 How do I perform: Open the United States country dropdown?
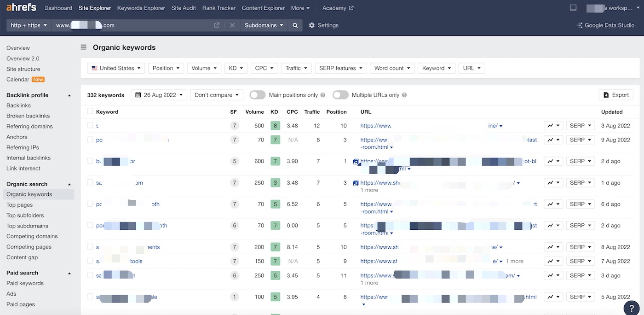[116, 68]
